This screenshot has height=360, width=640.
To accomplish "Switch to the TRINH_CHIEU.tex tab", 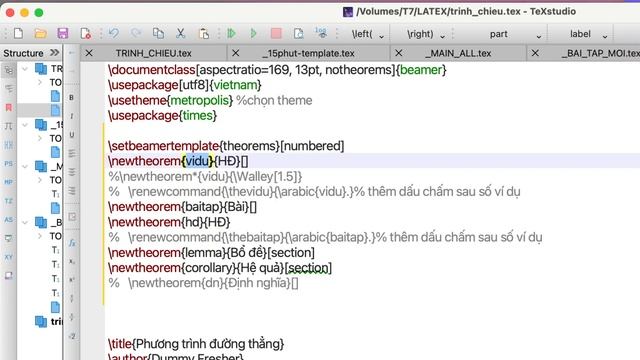I will pyautogui.click(x=153, y=53).
